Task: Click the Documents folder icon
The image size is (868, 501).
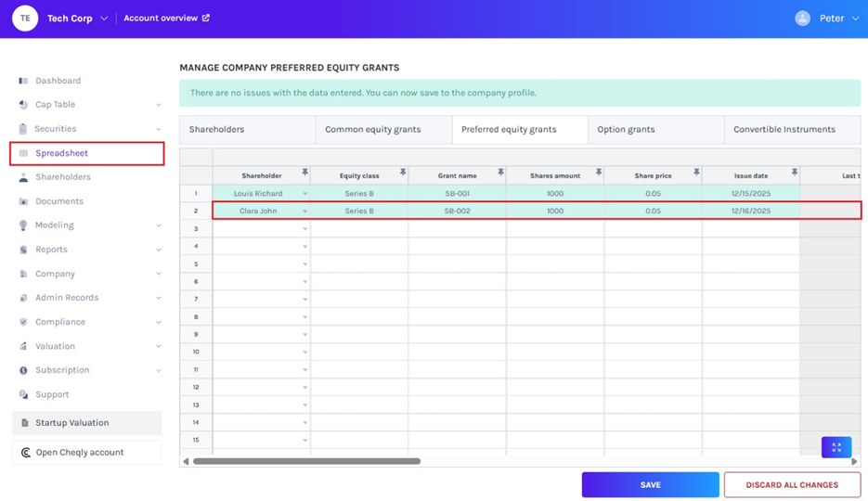Action: click(23, 201)
